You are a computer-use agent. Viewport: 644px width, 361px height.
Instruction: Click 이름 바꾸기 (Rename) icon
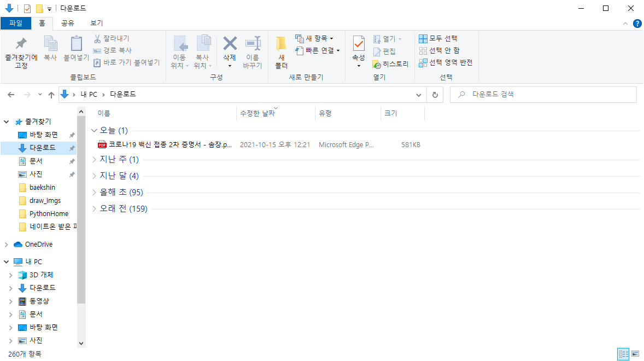pos(253,44)
